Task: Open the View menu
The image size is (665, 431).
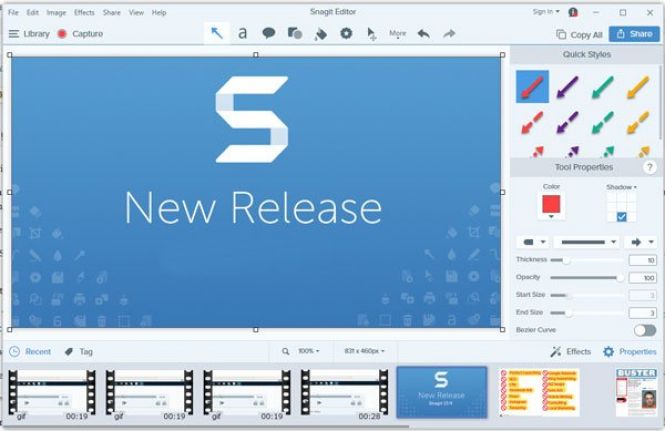Action: point(136,13)
